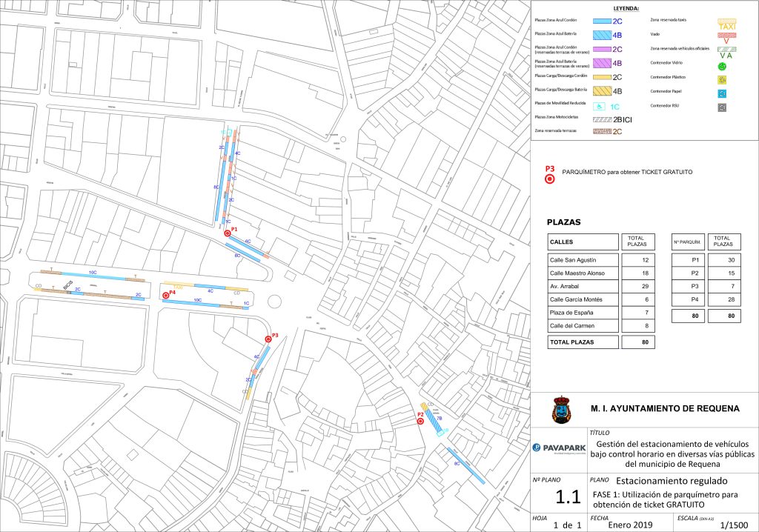Click the P2 parking meter marker on the map
759x532 pixels.
click(420, 420)
